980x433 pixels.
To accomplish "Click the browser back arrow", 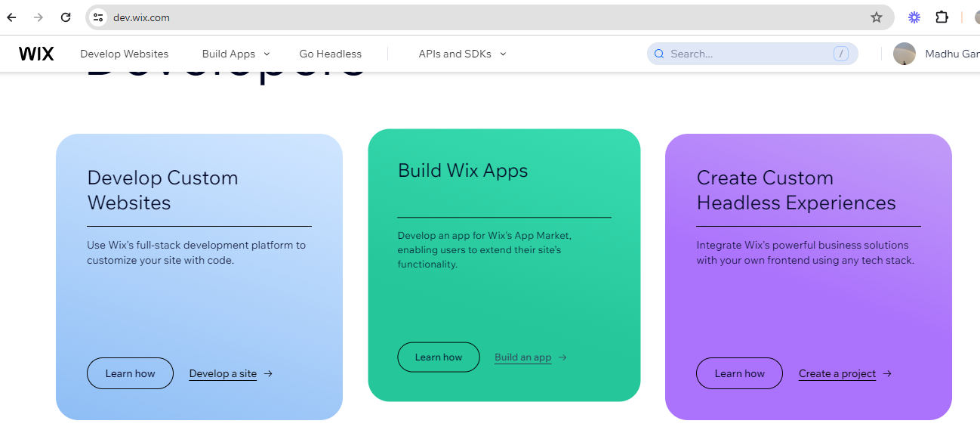I will [11, 17].
